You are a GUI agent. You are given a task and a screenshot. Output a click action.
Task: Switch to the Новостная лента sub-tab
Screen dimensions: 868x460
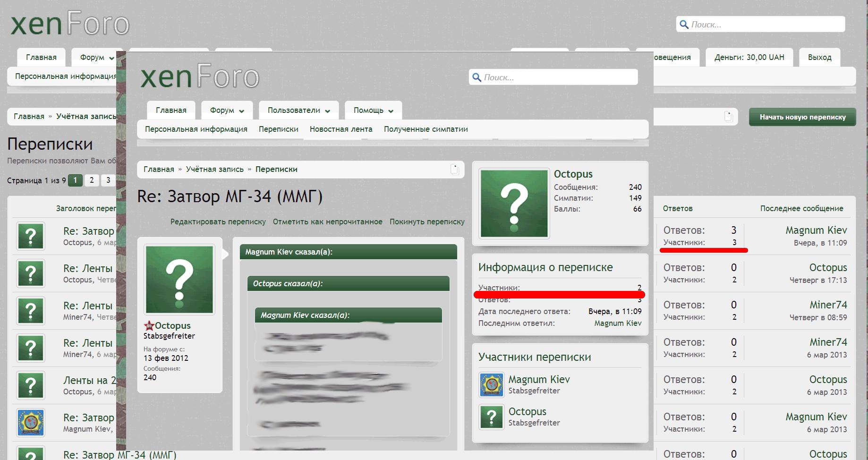(341, 129)
